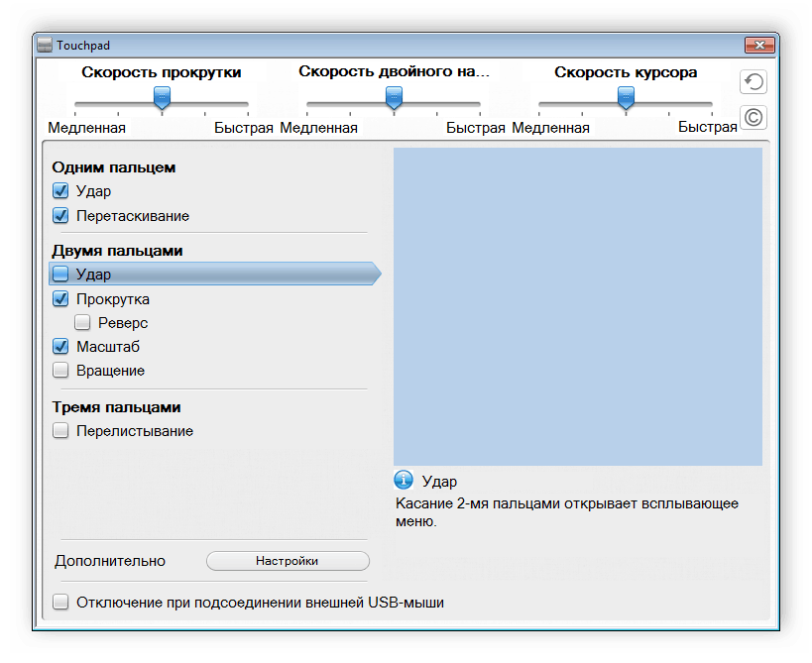Click the Скорость курсора heading
Viewport: 812px width, 663px height.
tap(626, 72)
